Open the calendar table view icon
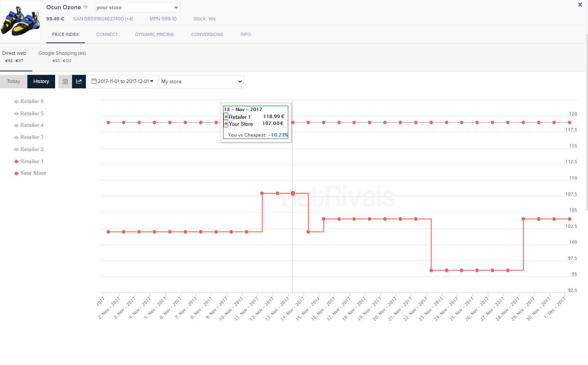This screenshot has height=365, width=588. (x=65, y=81)
